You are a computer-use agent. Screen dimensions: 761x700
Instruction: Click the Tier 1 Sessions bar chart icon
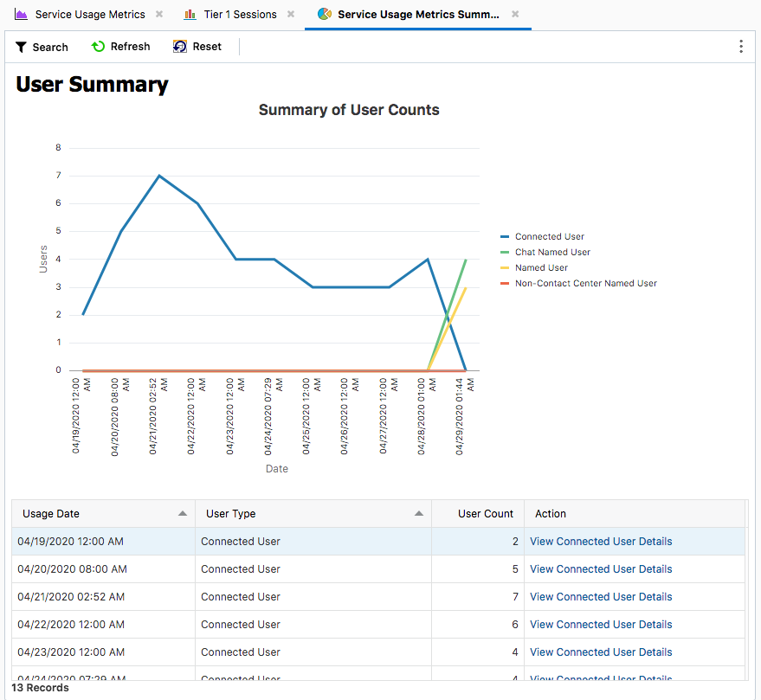[190, 15]
